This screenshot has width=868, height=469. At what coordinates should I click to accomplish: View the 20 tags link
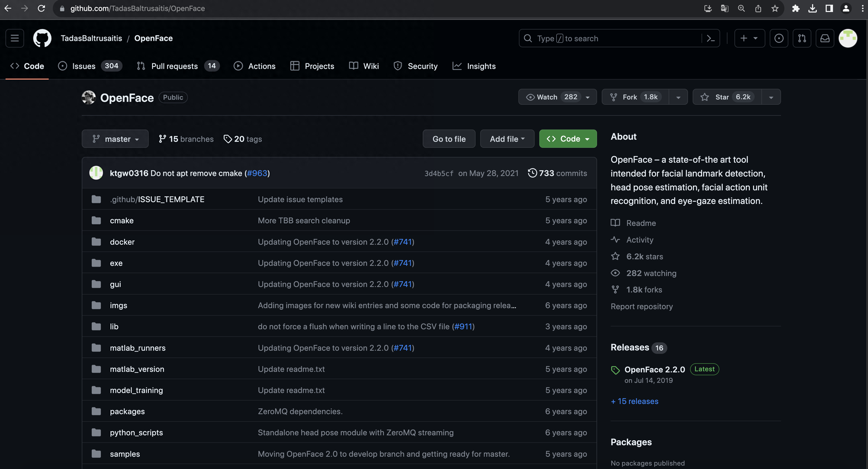pyautogui.click(x=243, y=139)
